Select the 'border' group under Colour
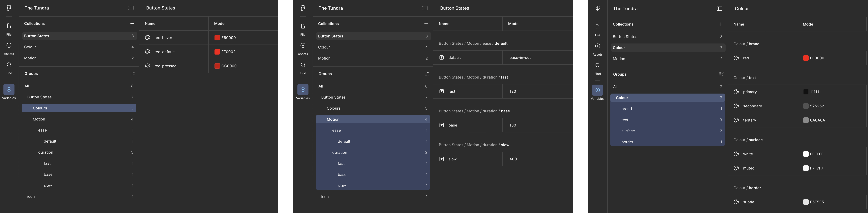Screen dimensions: 868x213 pos(627,142)
